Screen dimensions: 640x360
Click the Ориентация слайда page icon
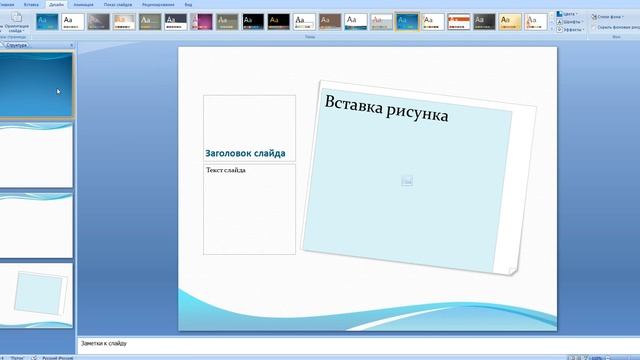pyautogui.click(x=16, y=17)
